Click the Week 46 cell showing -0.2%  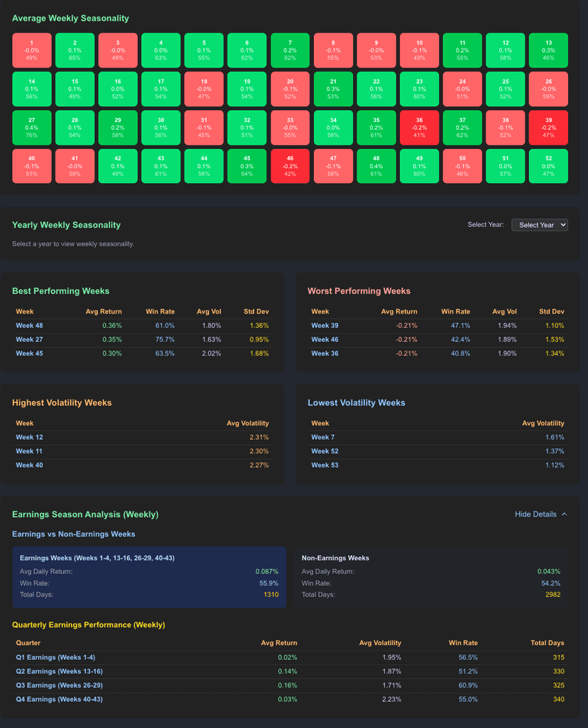(x=290, y=165)
